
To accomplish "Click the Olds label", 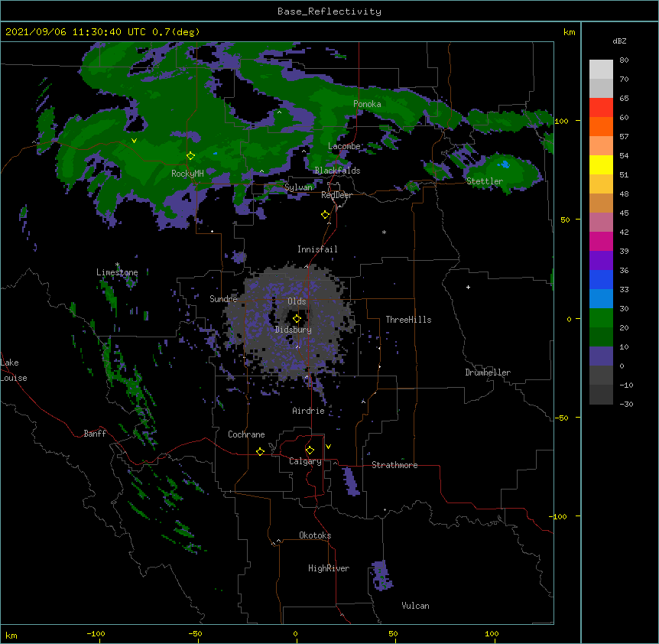I will click(x=297, y=301).
